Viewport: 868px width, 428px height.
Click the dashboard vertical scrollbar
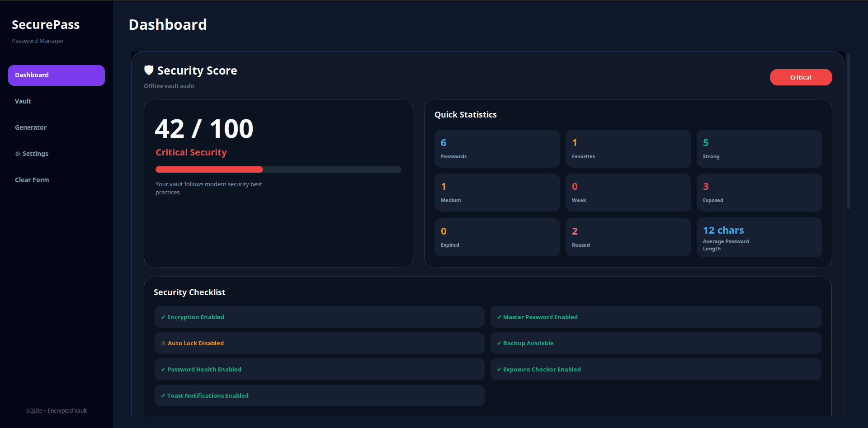[849, 131]
